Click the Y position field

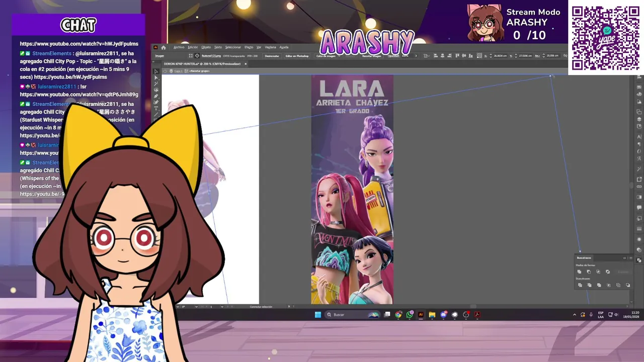[x=526, y=56]
